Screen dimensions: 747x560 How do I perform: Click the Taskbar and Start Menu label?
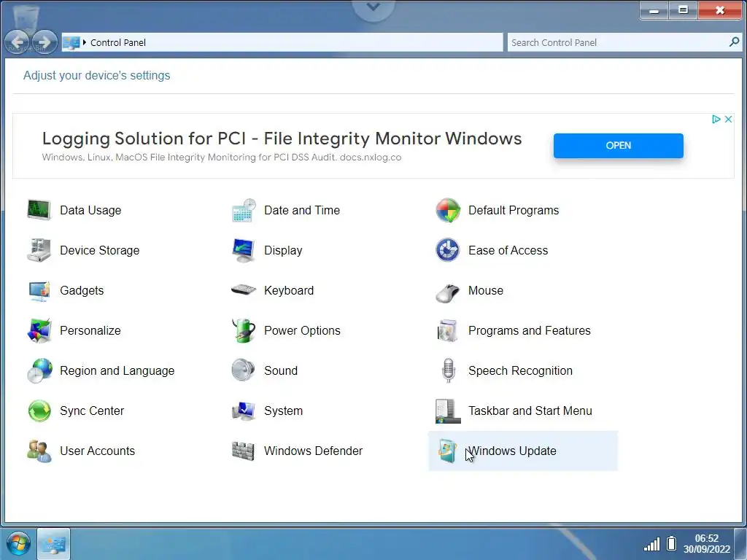click(530, 411)
